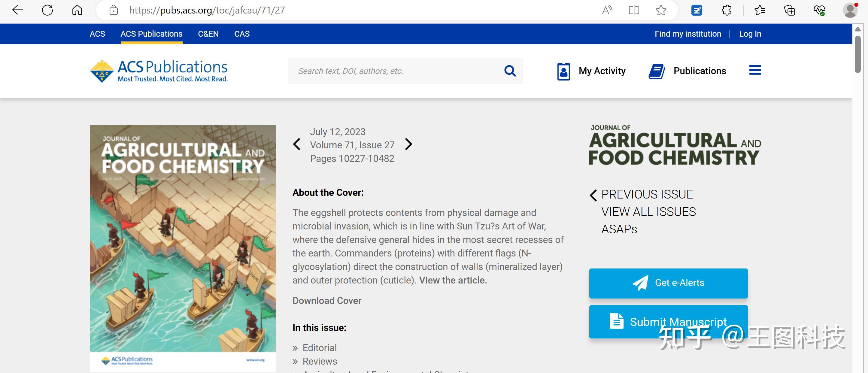Go to previous issue chevron beside date
This screenshot has width=868, height=373.
coord(296,144)
